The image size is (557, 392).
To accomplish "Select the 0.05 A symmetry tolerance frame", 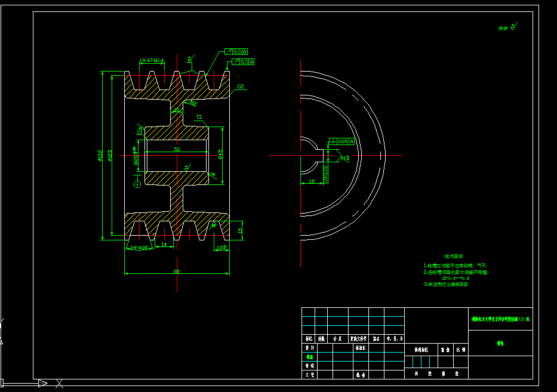I will (x=341, y=141).
